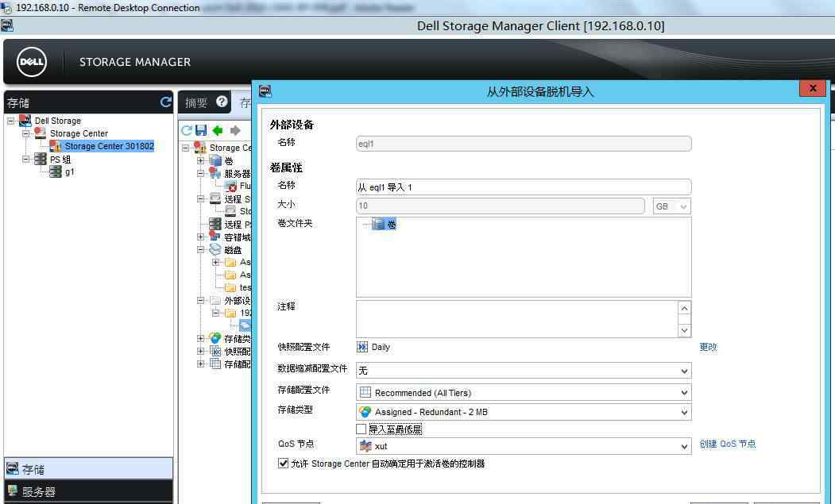The image size is (835, 504).
Task: Click notes scrollbar up arrow
Action: (x=684, y=308)
